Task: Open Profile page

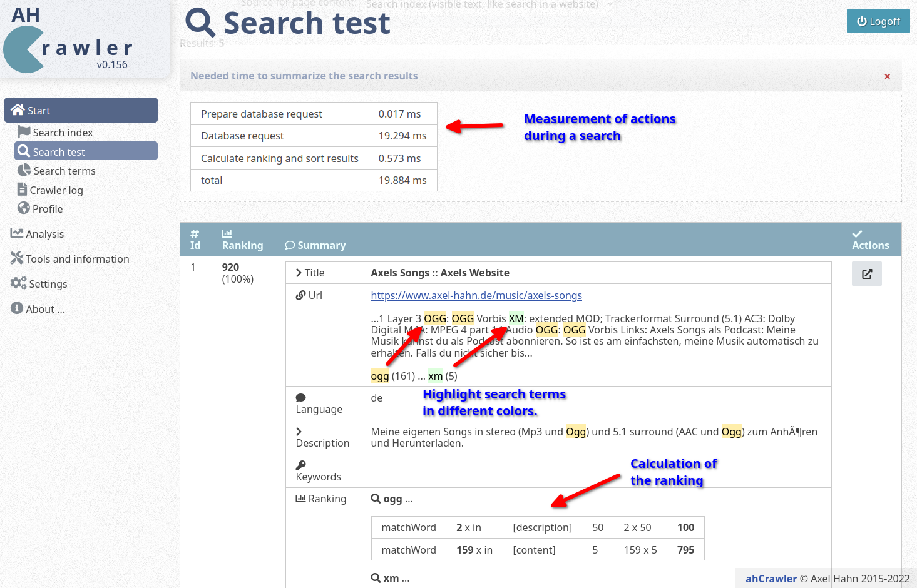Action: (48, 209)
